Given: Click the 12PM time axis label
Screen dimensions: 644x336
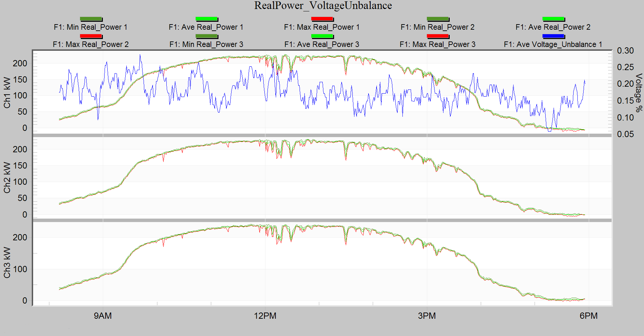Looking at the screenshot, I should coord(265,316).
